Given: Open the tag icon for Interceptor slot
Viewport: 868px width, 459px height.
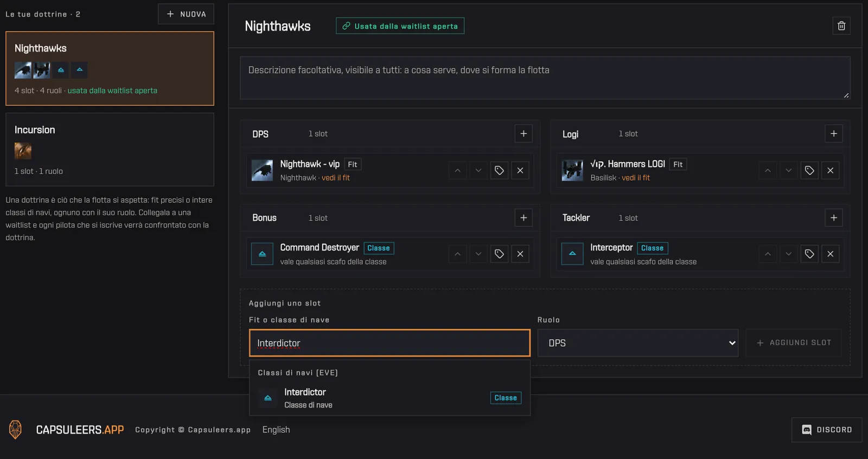Looking at the screenshot, I should point(809,254).
